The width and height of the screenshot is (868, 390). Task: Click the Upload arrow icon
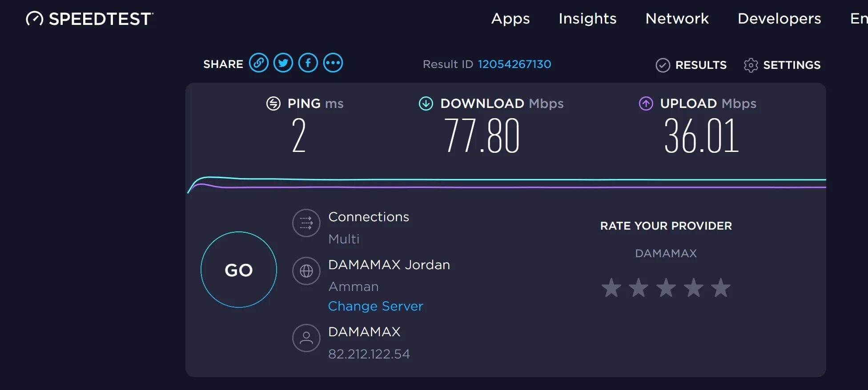click(646, 103)
